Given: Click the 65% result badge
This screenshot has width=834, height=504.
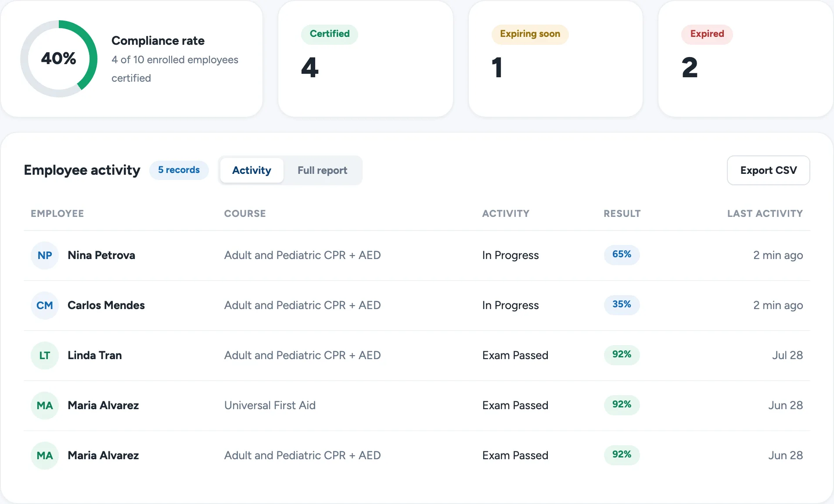Looking at the screenshot, I should [x=622, y=255].
